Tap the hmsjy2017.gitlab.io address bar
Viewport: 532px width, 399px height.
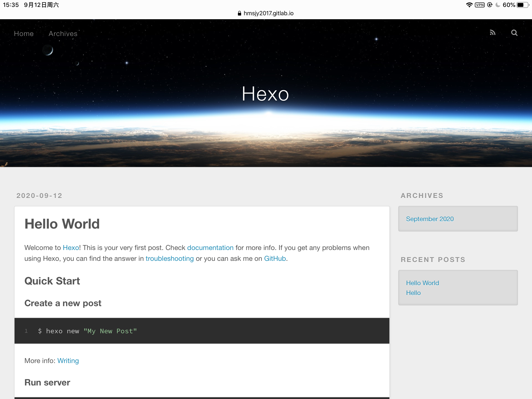266,13
